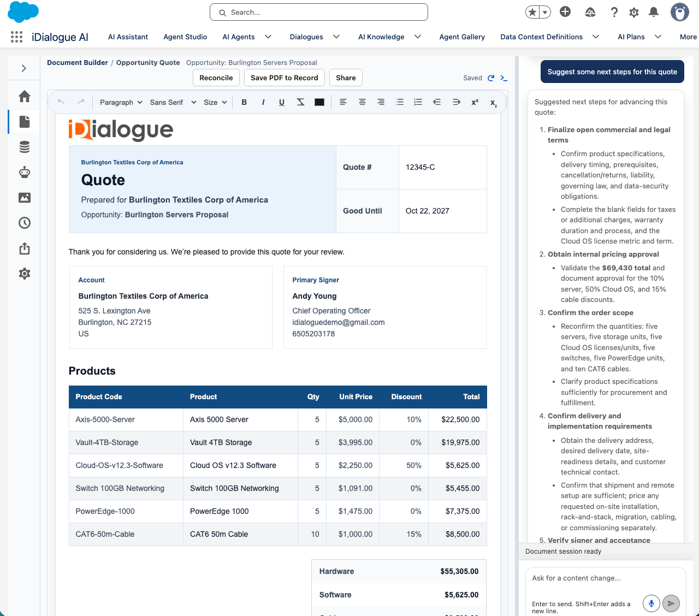Open the More navigation menu
699x616 pixels.
click(x=688, y=37)
